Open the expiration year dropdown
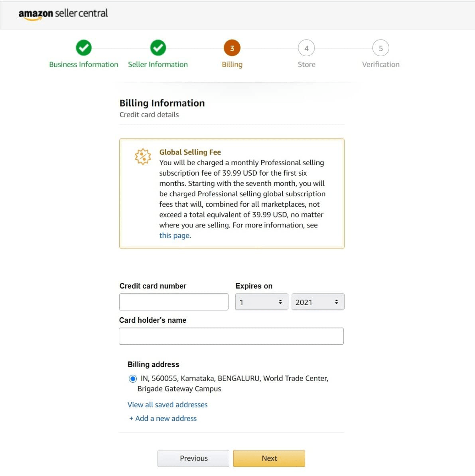Screen dimensions: 475x476 (318, 302)
